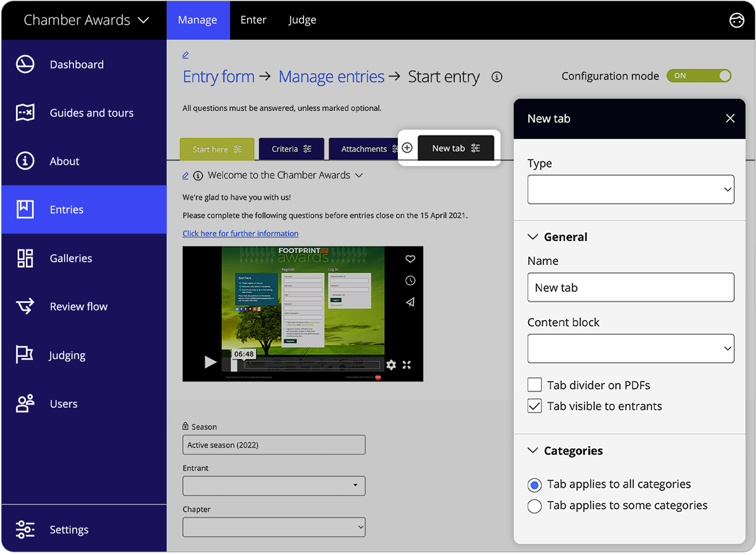The image size is (756, 555).
Task: Click the plus icon to add a tab
Action: tap(407, 148)
